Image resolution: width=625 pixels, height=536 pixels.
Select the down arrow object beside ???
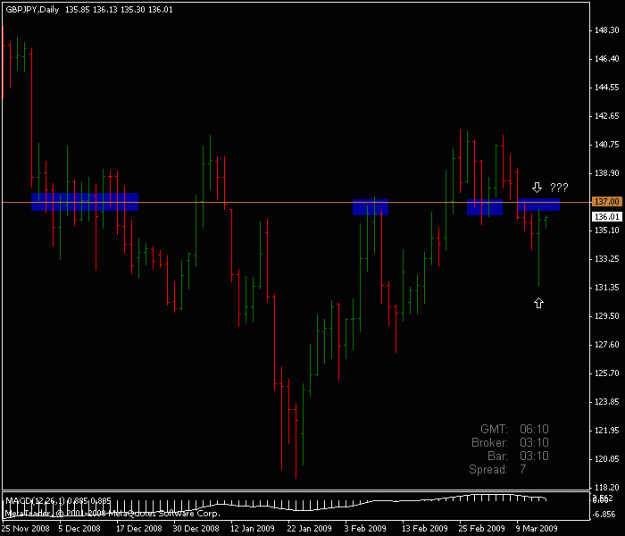[x=537, y=187]
